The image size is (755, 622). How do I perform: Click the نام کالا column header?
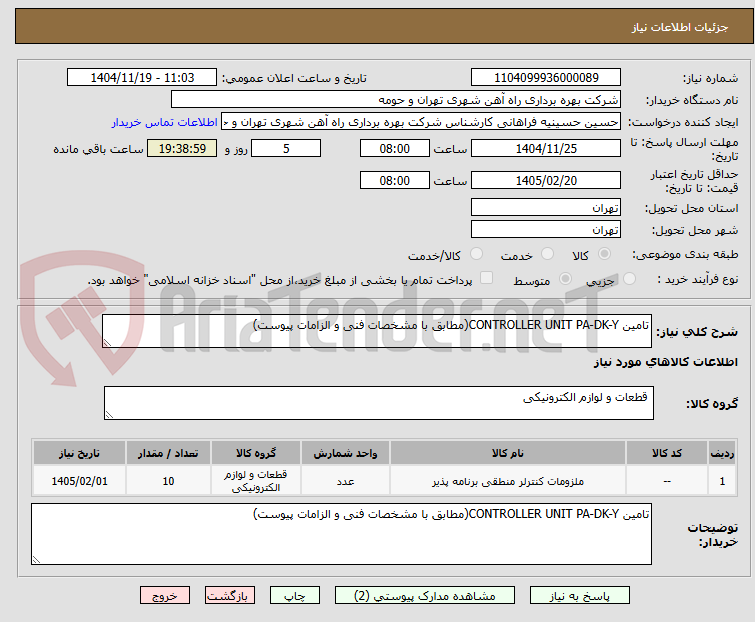tap(508, 453)
